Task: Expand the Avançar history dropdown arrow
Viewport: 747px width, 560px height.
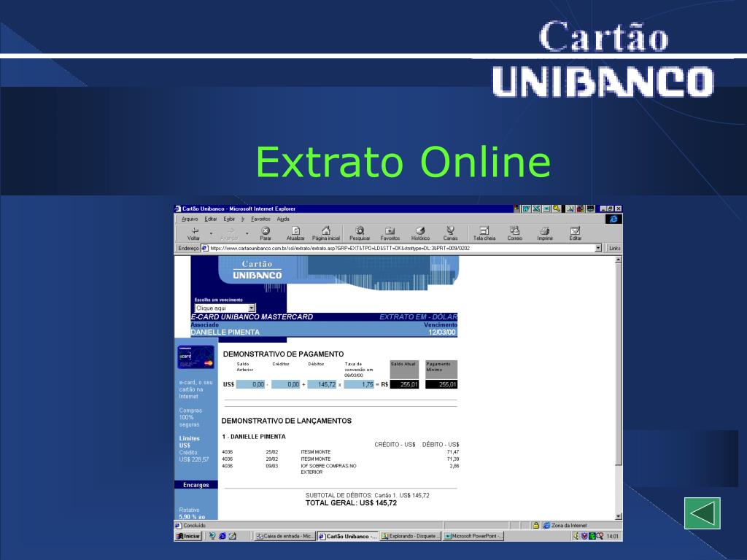Action: pyautogui.click(x=247, y=233)
